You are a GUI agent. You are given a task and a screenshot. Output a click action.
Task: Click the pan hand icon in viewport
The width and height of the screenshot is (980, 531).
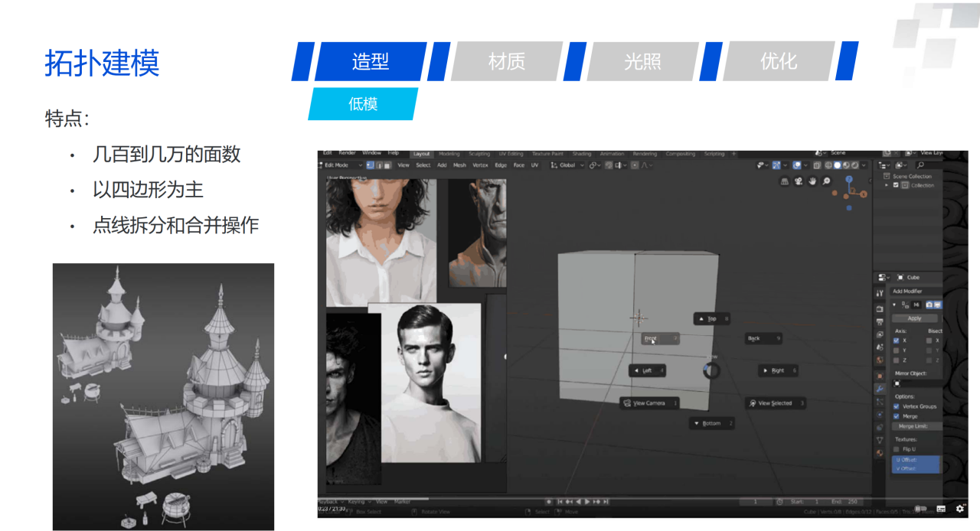pos(812,181)
